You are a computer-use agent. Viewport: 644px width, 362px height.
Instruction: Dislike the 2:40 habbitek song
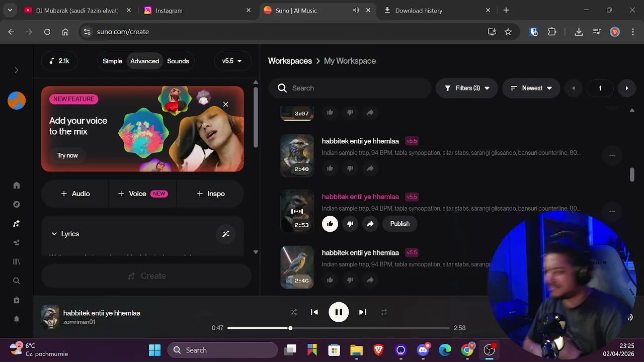click(x=350, y=168)
